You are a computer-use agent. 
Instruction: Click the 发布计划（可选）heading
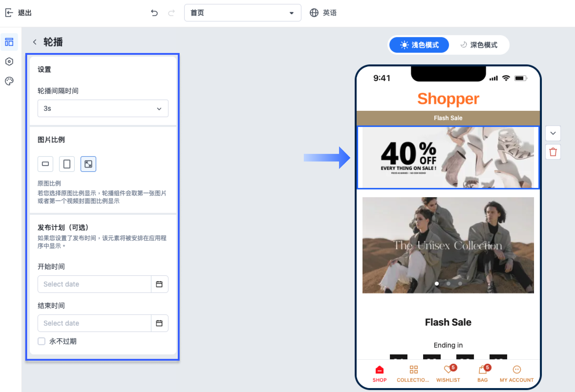(x=63, y=227)
